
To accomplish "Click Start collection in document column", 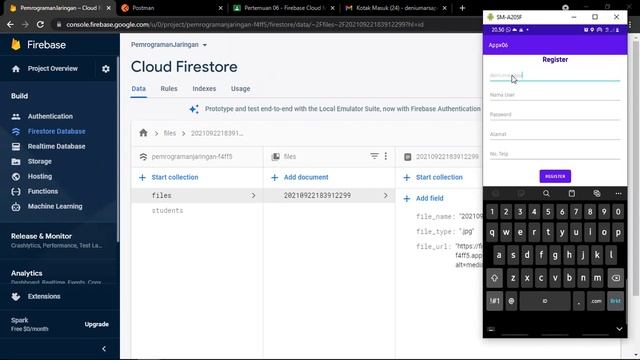I will pos(433,177).
